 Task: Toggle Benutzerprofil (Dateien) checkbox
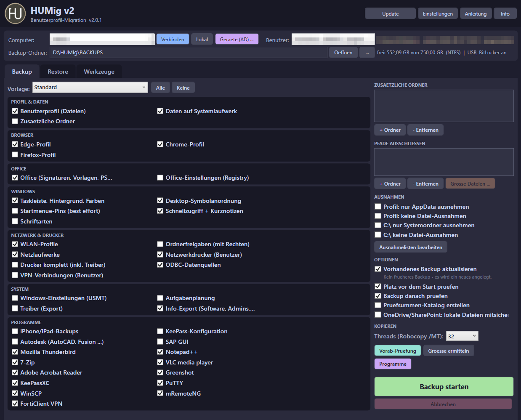15,111
